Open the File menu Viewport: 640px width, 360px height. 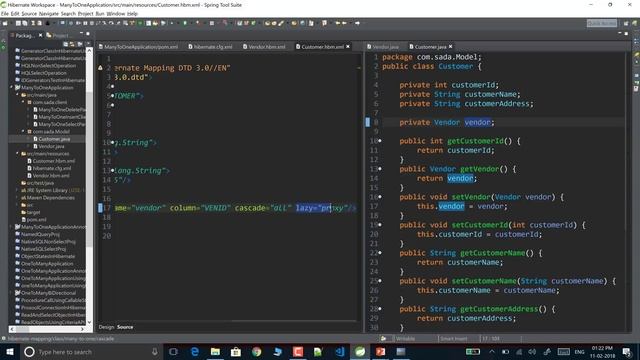[x=4, y=13]
